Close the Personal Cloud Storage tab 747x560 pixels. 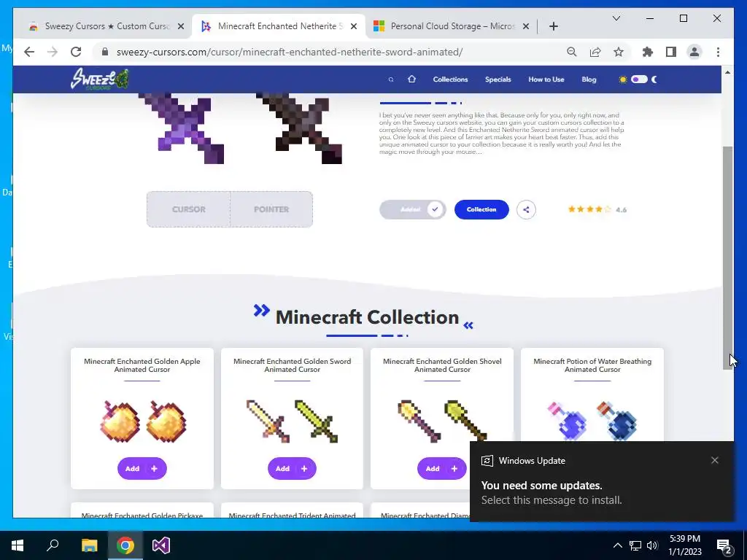coord(526,27)
